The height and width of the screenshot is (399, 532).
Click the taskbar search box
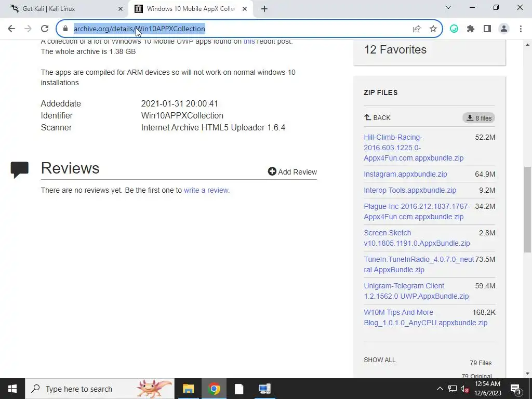[x=100, y=389]
